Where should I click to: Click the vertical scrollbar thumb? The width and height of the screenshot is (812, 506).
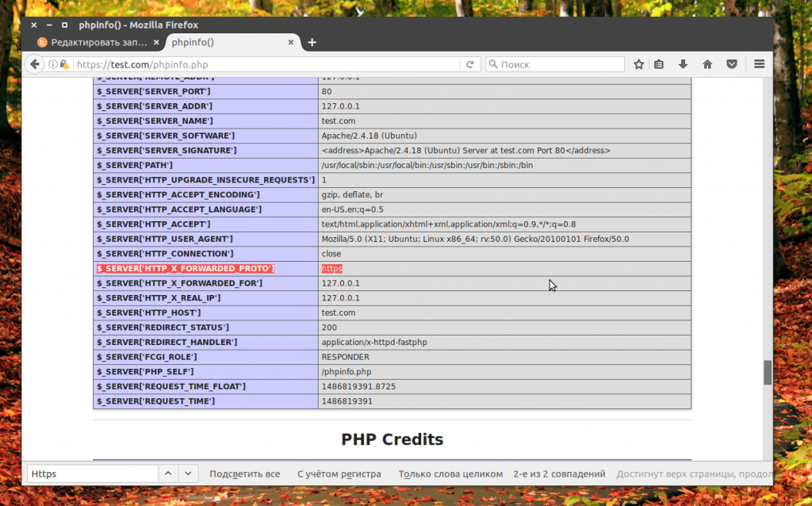767,372
